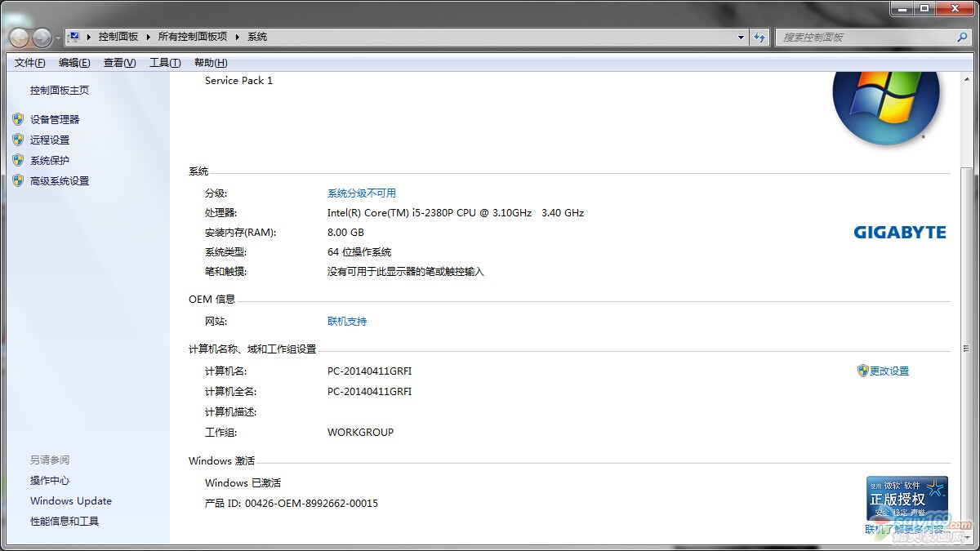This screenshot has height=551, width=980.
Task: Click the Back navigation arrow button
Action: [19, 38]
